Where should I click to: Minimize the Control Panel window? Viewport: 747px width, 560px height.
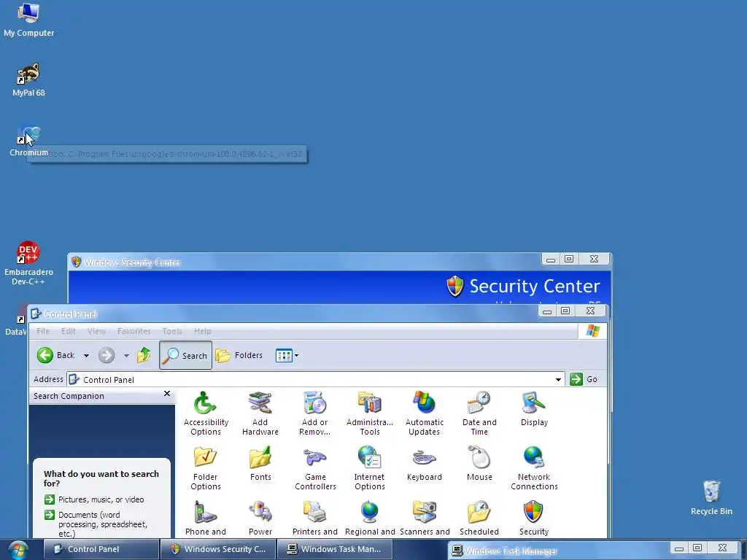coord(547,311)
